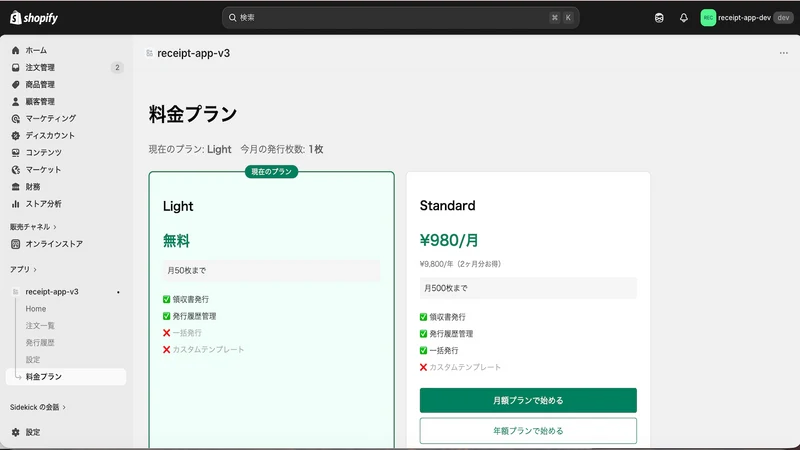
Task: Click the 顧客管理 person icon
Action: (x=15, y=102)
